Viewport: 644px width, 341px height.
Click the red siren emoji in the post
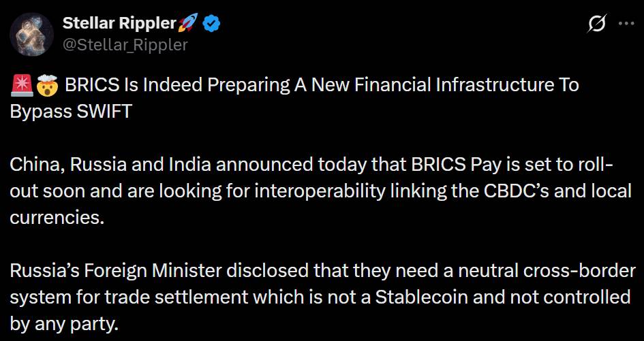tap(22, 85)
